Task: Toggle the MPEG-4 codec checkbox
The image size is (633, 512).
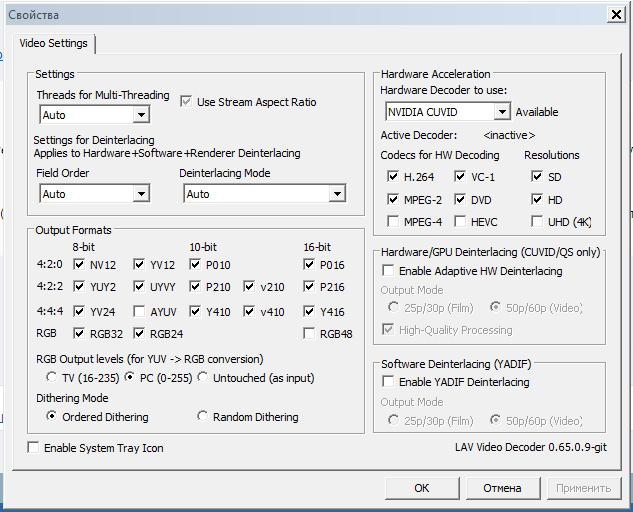Action: pos(393,221)
